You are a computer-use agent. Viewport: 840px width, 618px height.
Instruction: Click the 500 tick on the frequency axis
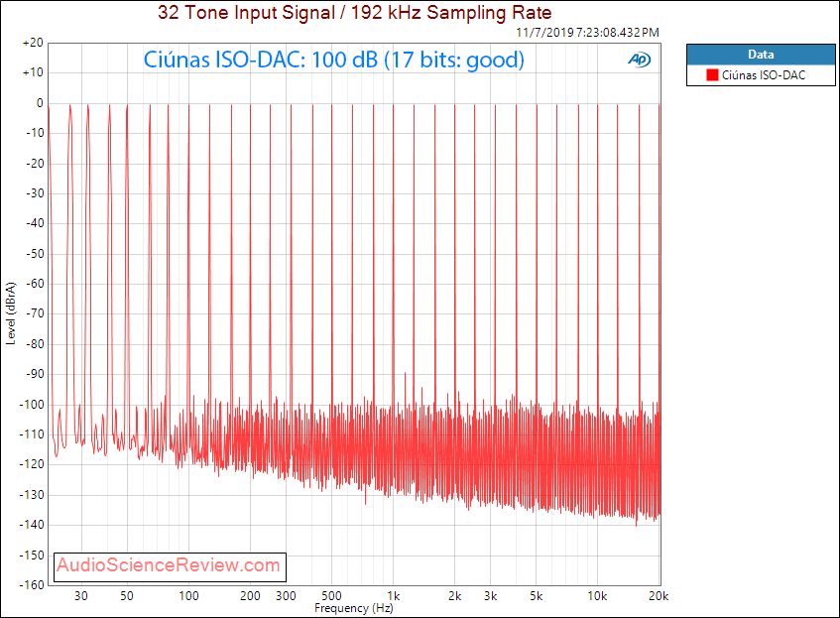[331, 596]
